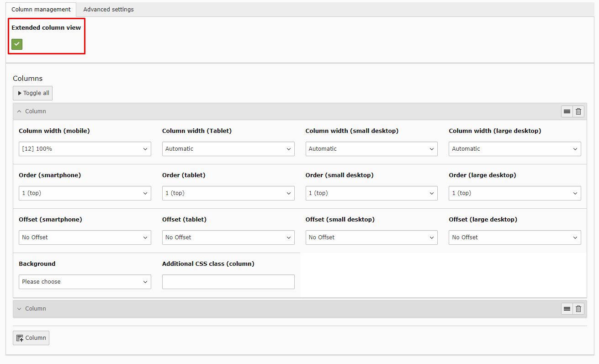Add a new Column with bottom button

point(31,338)
